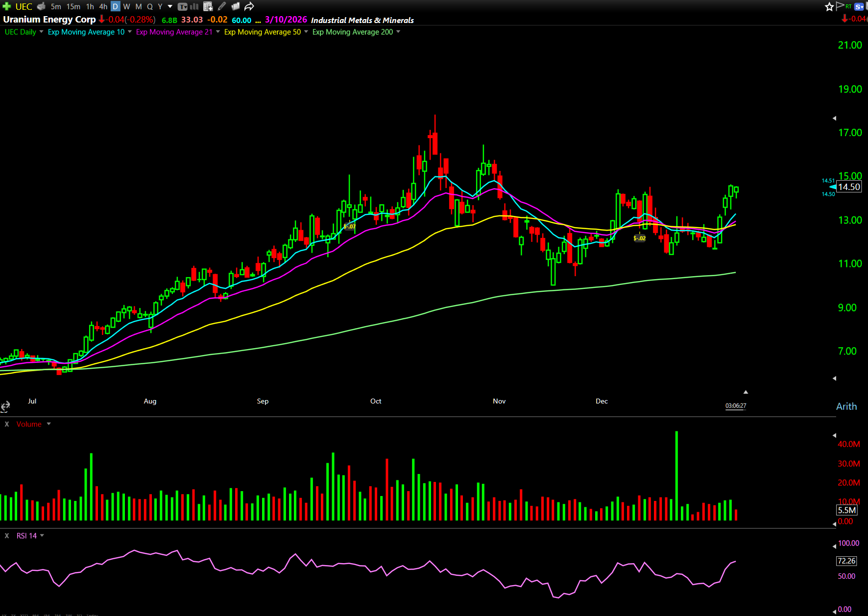Screen dimensions: 868x616
Task: Click the reset scroll icon near Jul
Action: [x=5, y=406]
